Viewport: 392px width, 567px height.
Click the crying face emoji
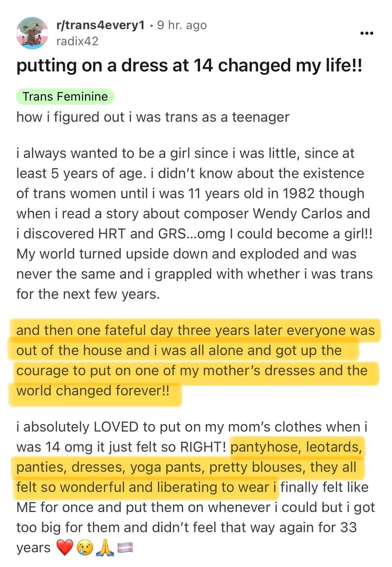coord(84,548)
